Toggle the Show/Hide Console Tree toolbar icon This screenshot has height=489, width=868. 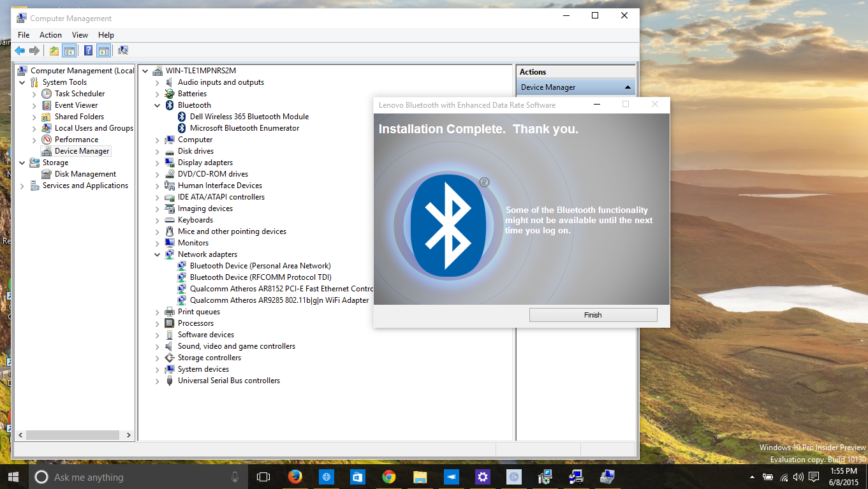coord(70,51)
